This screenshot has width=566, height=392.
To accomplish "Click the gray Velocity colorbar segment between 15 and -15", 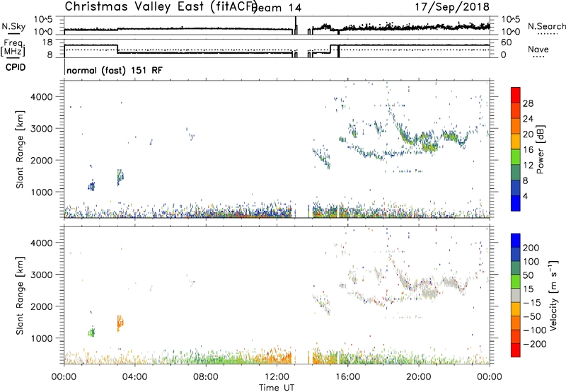I will [x=516, y=296].
